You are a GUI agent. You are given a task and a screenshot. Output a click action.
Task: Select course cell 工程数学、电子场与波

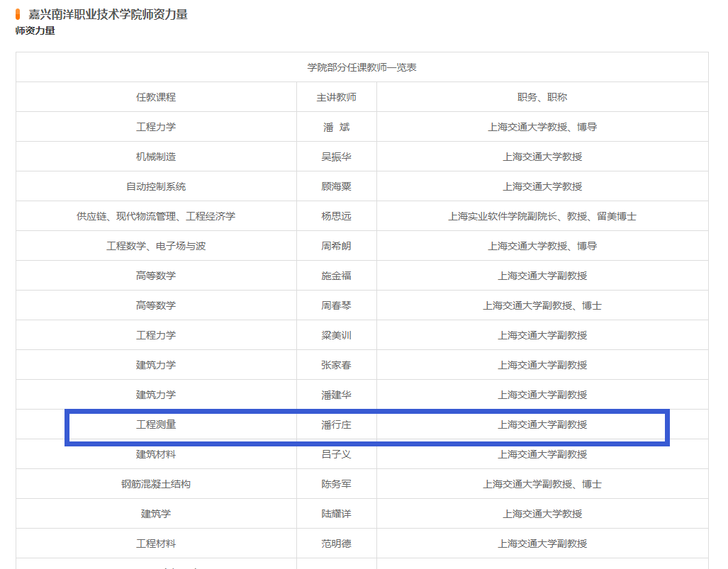pos(156,245)
